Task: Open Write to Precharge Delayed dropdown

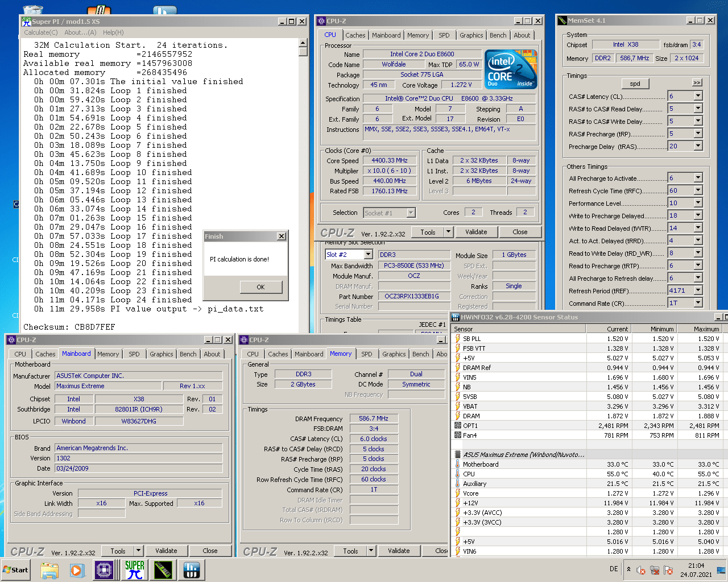Action: click(x=698, y=215)
